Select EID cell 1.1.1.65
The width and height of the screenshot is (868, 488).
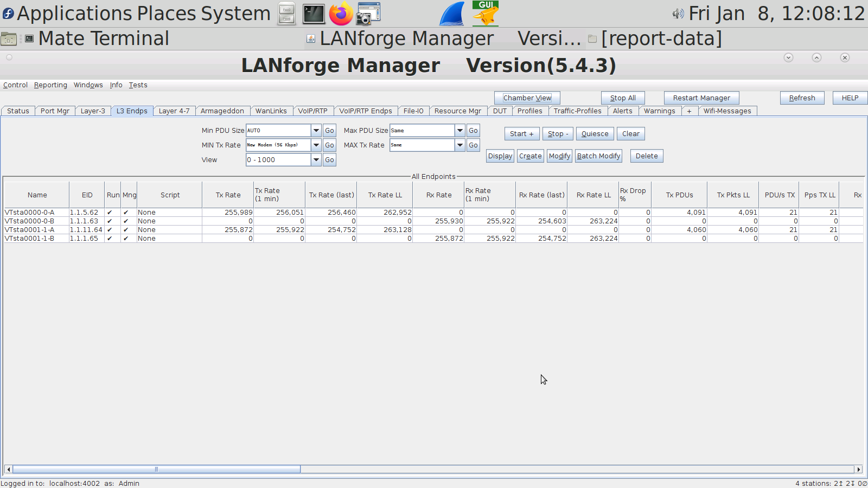click(x=87, y=239)
